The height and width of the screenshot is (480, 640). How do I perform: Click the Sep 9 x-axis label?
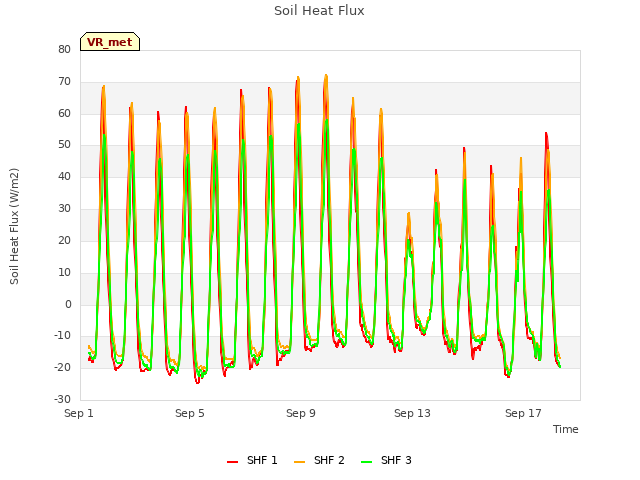pyautogui.click(x=301, y=413)
